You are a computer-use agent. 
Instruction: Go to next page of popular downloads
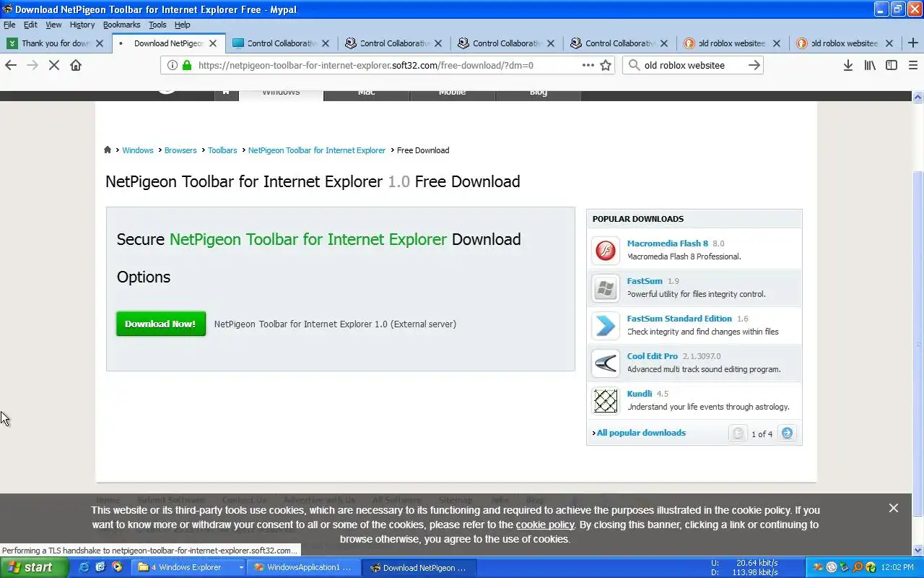tap(787, 433)
